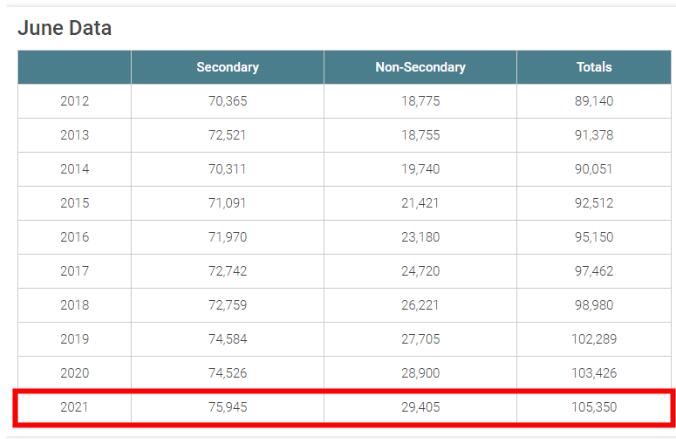Click the 2019 Totals value 102,289
Screen dimensions: 676x439
pyautogui.click(x=594, y=339)
